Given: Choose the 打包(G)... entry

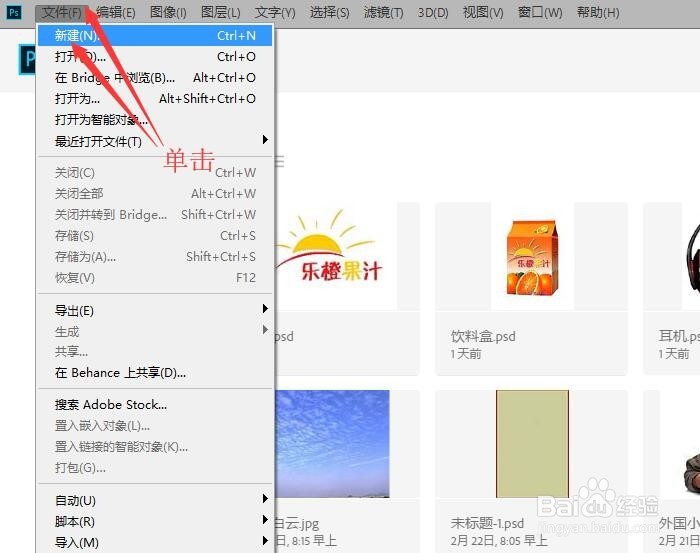Looking at the screenshot, I should point(155,468).
